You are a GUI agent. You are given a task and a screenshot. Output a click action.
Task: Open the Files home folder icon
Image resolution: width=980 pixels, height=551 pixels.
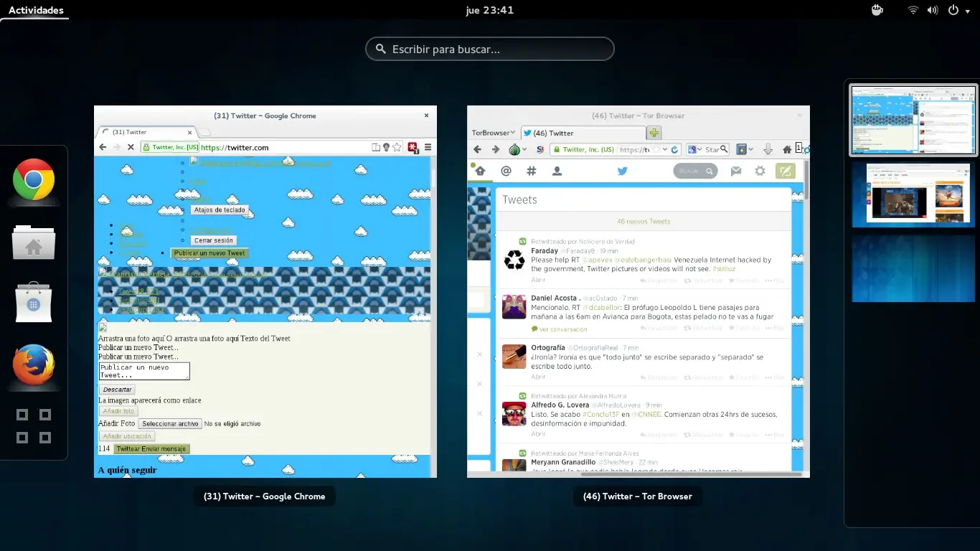(x=34, y=242)
